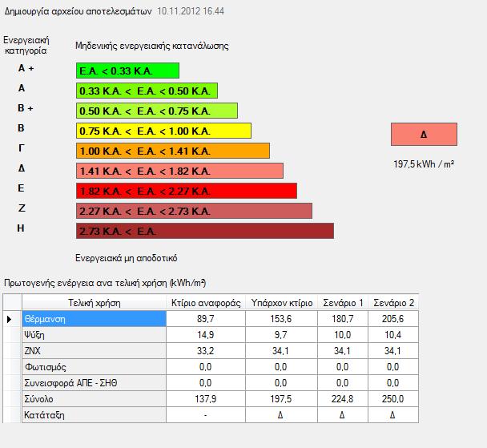The width and height of the screenshot is (487, 448).
Task: Click the A + category label
Action: [26, 68]
